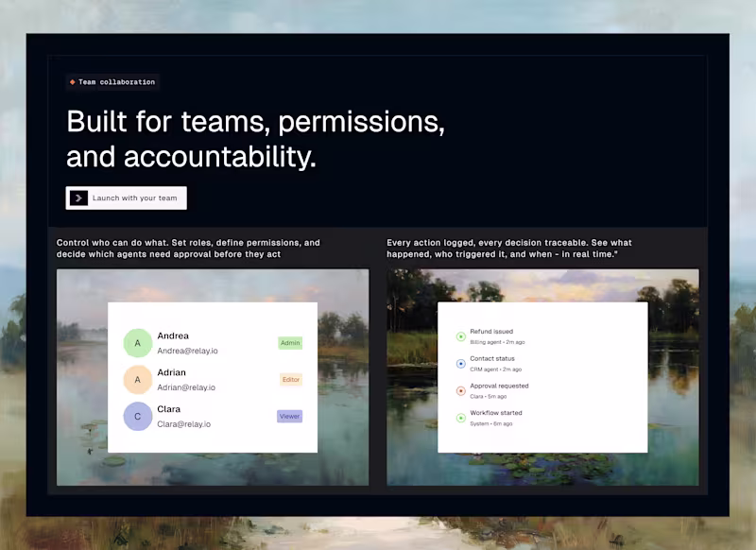The image size is (756, 550).
Task: Click the Control who can do what paragraph
Action: tap(188, 249)
